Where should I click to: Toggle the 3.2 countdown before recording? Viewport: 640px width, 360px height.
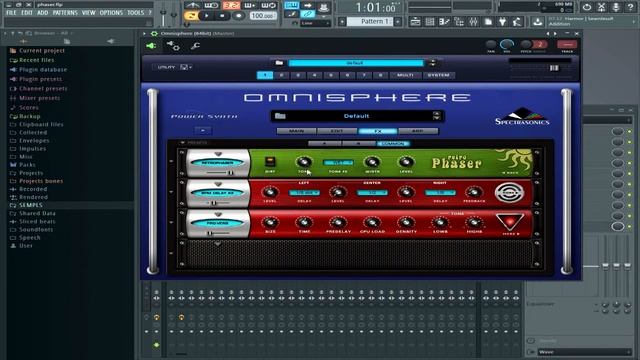pyautogui.click(x=231, y=5)
